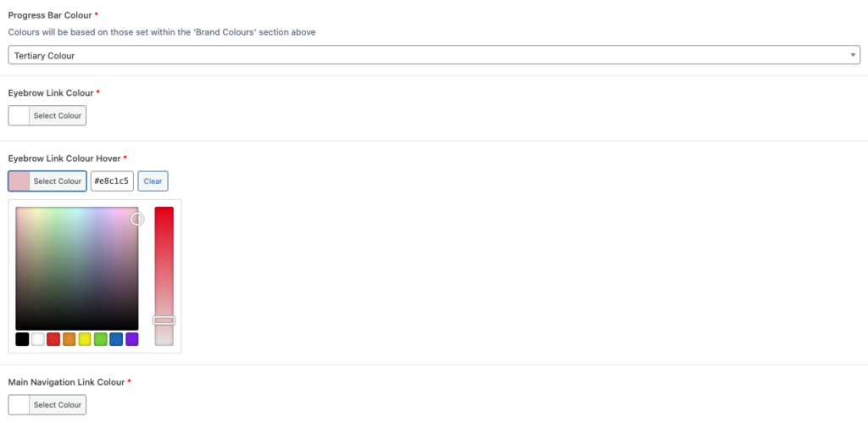Click the hex field showing #e8c1c5
The width and height of the screenshot is (868, 423).
click(112, 181)
